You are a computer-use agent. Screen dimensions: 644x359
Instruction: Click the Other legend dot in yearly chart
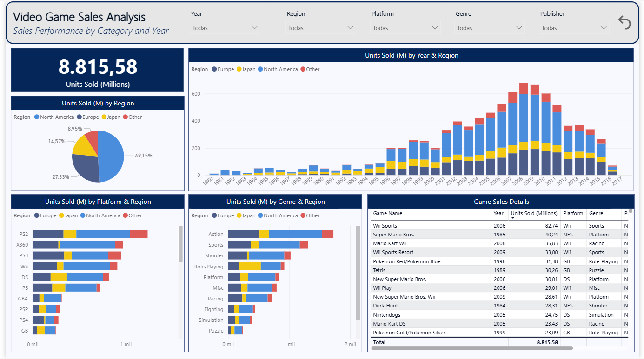click(x=303, y=69)
